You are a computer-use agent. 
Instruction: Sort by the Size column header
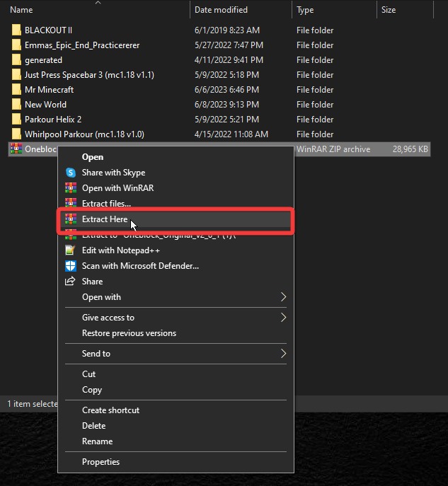click(389, 10)
